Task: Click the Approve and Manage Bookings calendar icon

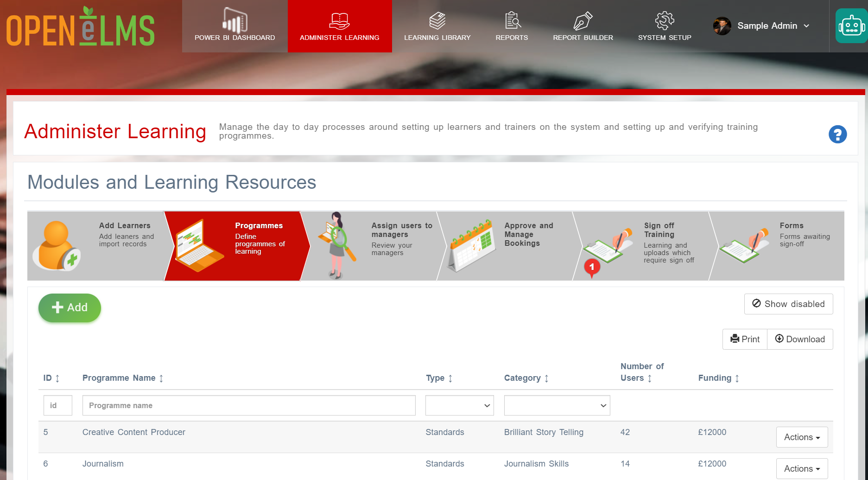Action: [x=471, y=246]
